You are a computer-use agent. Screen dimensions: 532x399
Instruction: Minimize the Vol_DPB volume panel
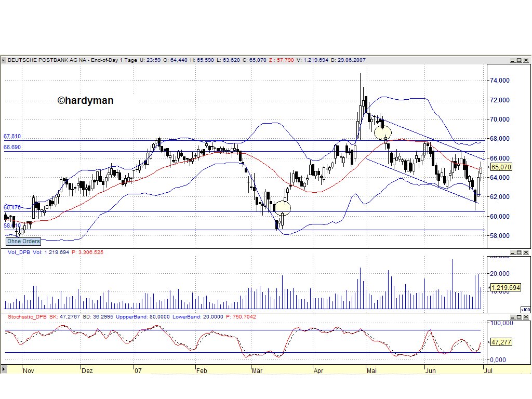(x=513, y=252)
